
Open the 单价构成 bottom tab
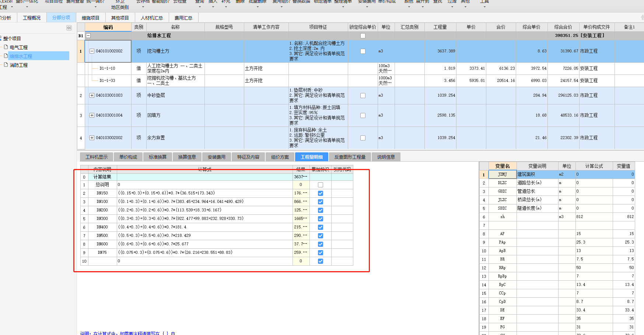128,157
